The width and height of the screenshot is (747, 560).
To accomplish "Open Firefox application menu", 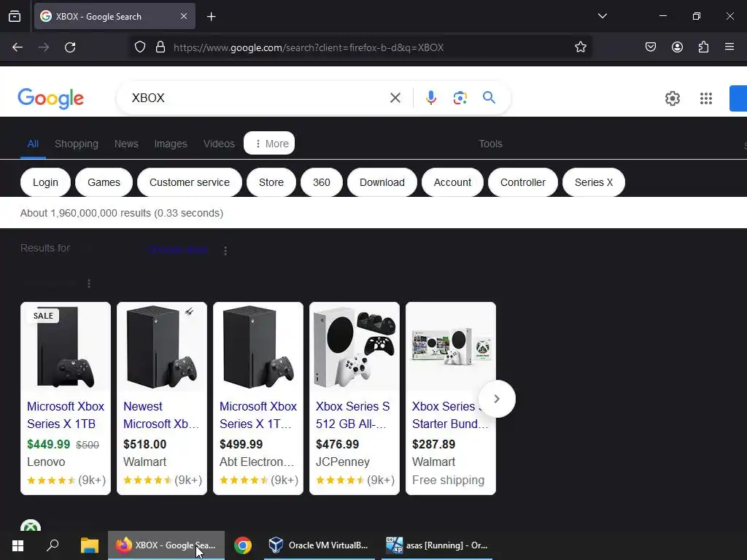I will 729,47.
